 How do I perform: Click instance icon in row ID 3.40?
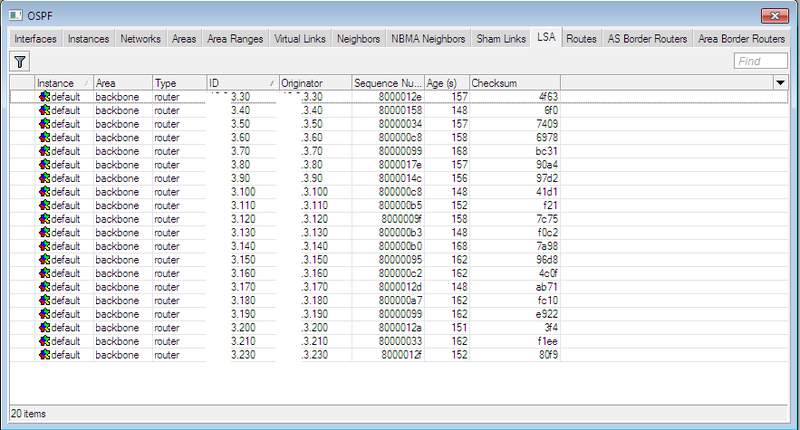click(44, 110)
